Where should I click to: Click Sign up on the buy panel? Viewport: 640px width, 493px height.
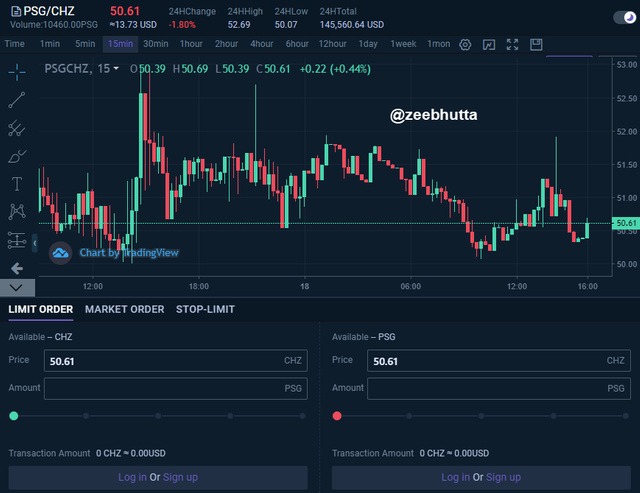[180, 477]
